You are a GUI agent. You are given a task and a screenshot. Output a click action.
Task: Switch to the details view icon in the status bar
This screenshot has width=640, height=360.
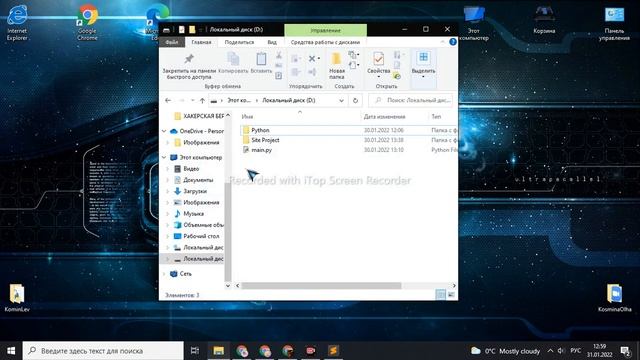pyautogui.click(x=440, y=295)
